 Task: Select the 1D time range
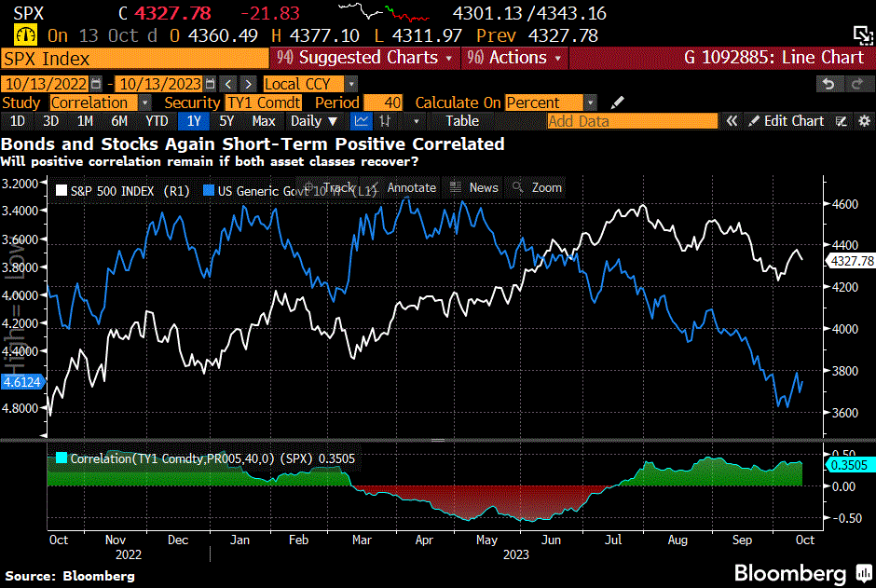coord(18,121)
